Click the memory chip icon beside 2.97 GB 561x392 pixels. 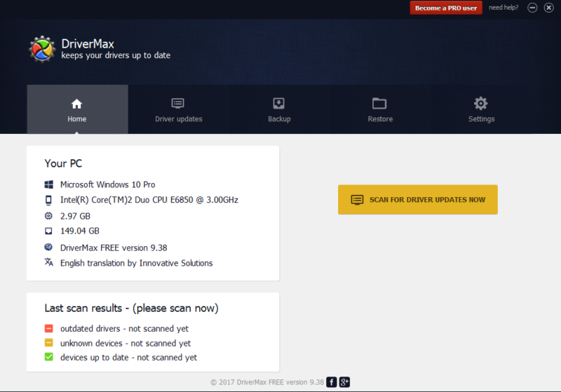coord(48,216)
